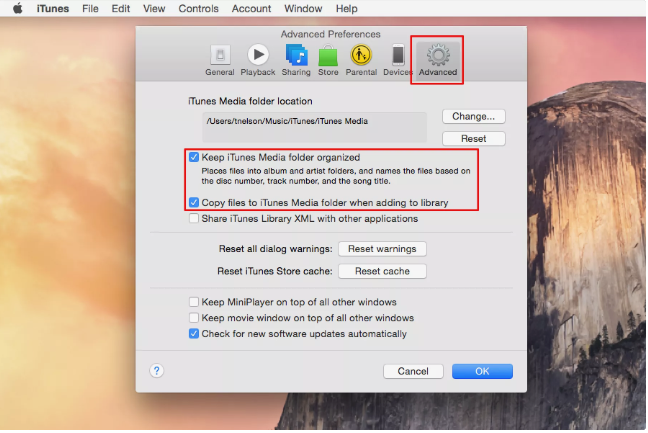Viewport: 648px width, 433px height.
Task: Open the Window menu
Action: [303, 8]
